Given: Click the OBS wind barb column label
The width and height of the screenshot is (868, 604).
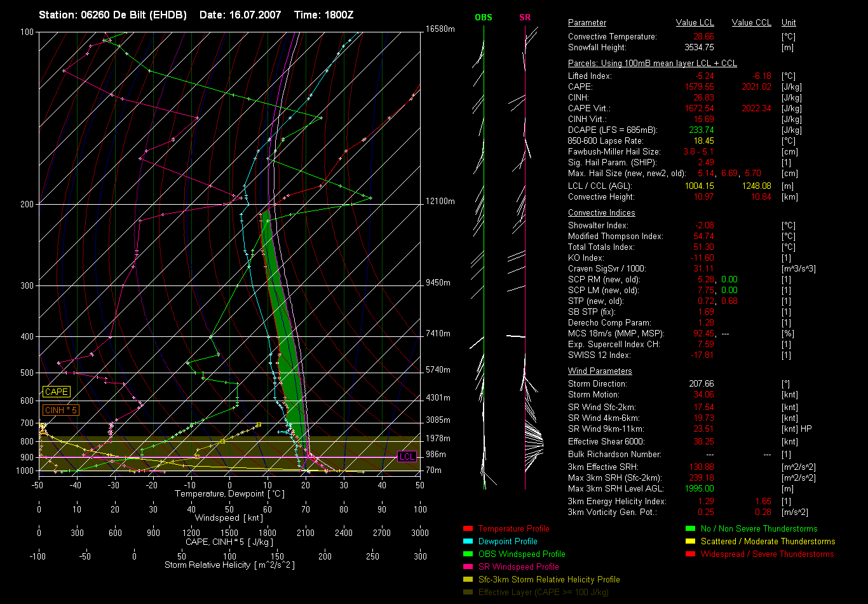Looking at the screenshot, I should tap(483, 18).
